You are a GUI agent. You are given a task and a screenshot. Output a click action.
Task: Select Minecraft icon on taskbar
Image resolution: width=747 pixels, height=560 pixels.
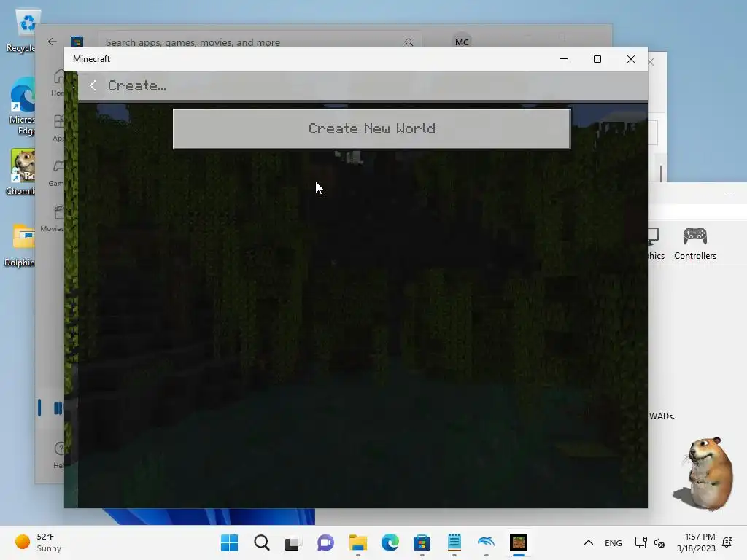[x=519, y=542]
